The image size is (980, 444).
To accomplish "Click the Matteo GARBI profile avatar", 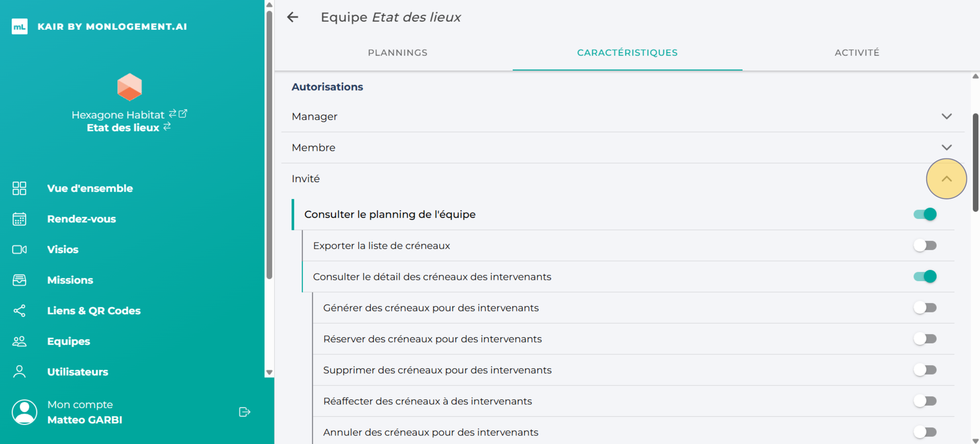I will [24, 412].
